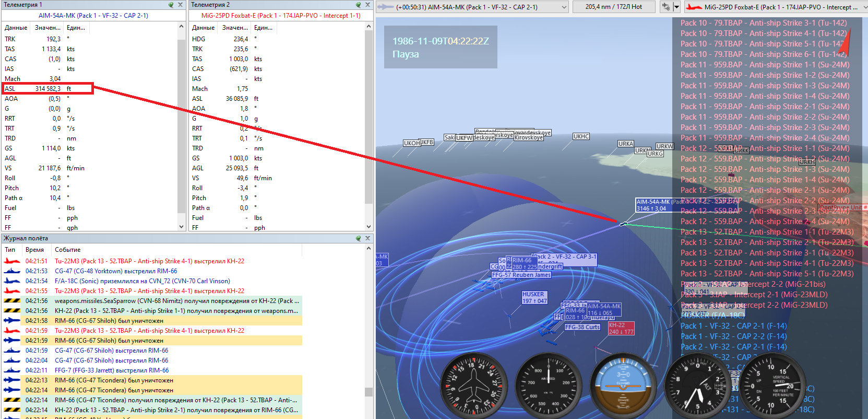Click the Пауза status text
The height and width of the screenshot is (419, 868).
[x=406, y=54]
